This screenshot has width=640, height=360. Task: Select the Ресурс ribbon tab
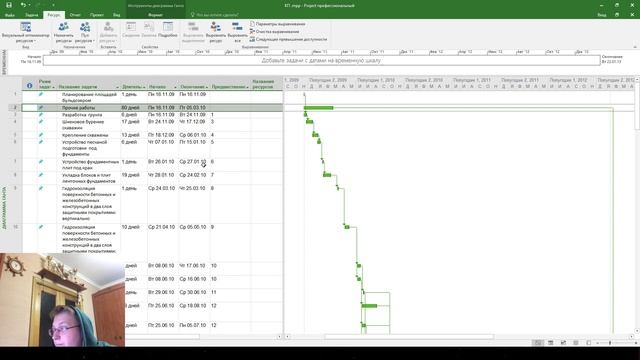tap(53, 15)
